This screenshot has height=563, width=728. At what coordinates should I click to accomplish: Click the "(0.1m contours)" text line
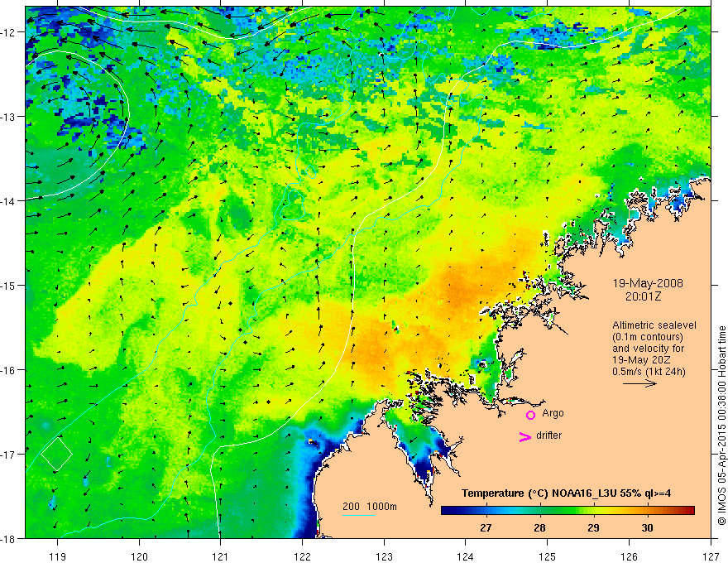648,337
